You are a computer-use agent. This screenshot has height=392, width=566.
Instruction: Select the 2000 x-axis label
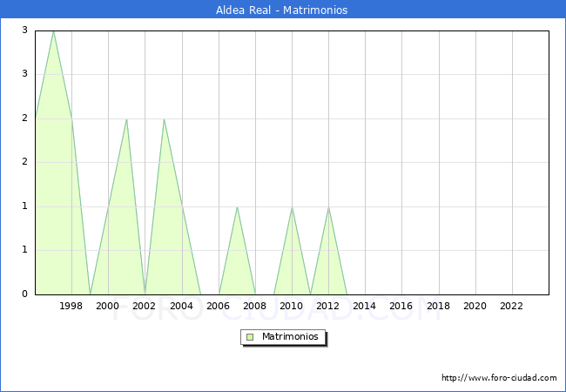point(108,306)
